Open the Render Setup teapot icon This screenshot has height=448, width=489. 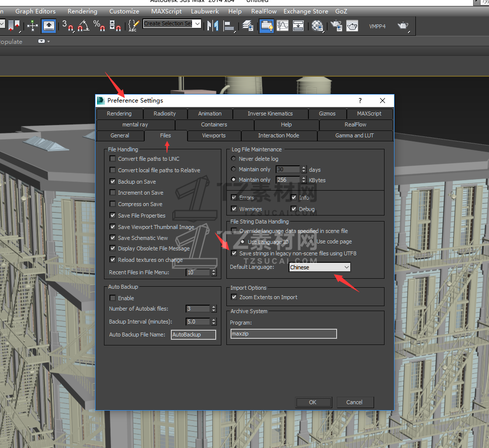coord(336,25)
